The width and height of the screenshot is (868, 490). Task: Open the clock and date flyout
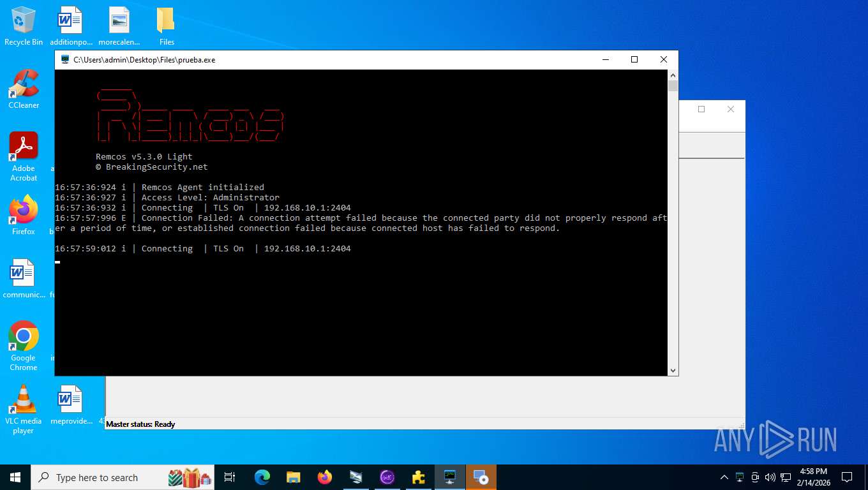[813, 477]
